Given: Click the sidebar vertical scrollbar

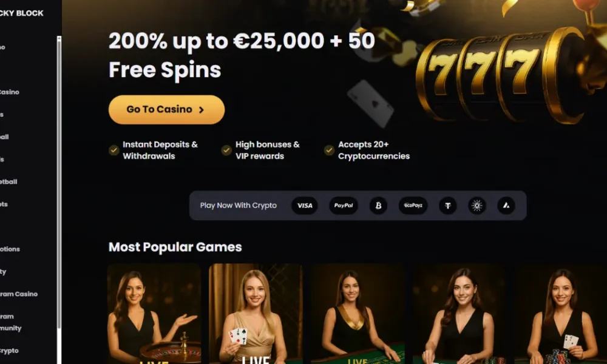Looking at the screenshot, I should tap(59, 182).
